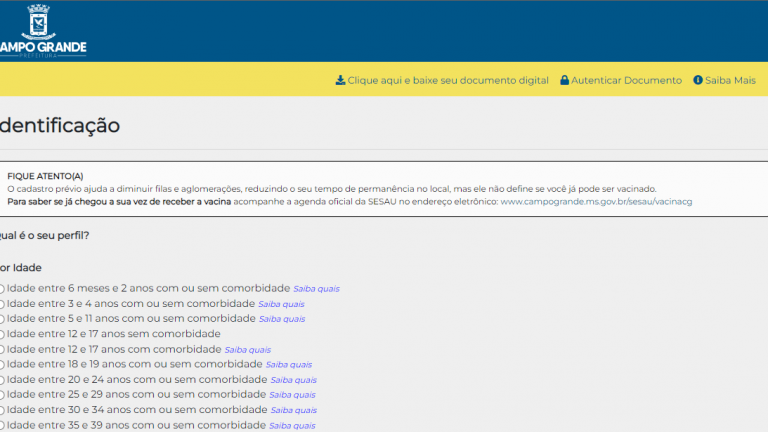This screenshot has height=432, width=768.
Task: Open 'Saiba quais' beside 30 e 34 anos
Action: [x=293, y=410]
